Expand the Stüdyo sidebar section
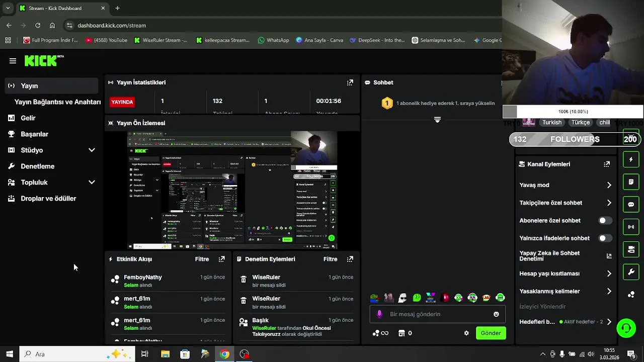The image size is (644, 362). click(92, 150)
